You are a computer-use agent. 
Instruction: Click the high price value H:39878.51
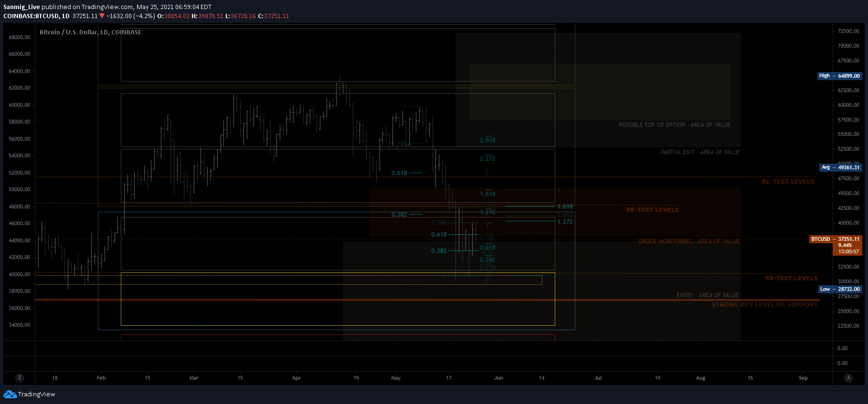click(x=207, y=16)
